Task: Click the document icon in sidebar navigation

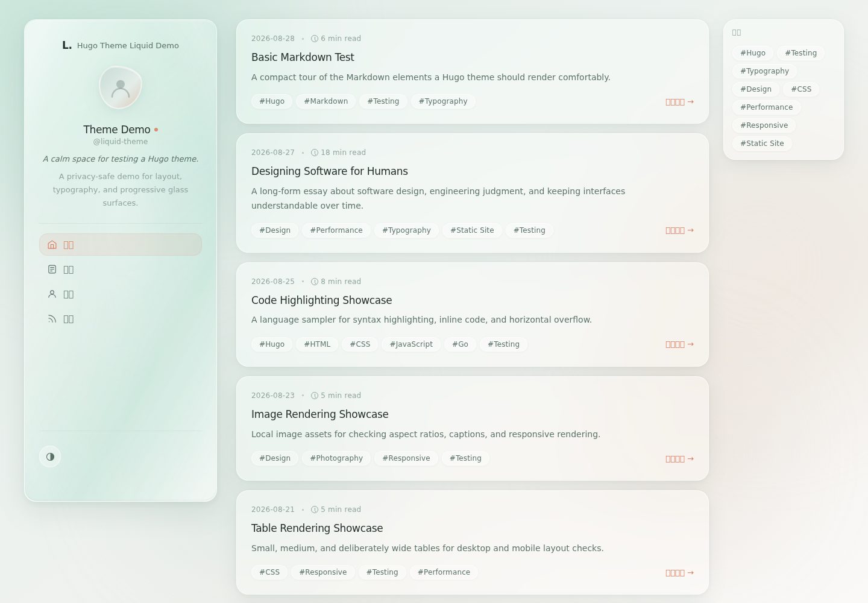Action: (x=52, y=270)
